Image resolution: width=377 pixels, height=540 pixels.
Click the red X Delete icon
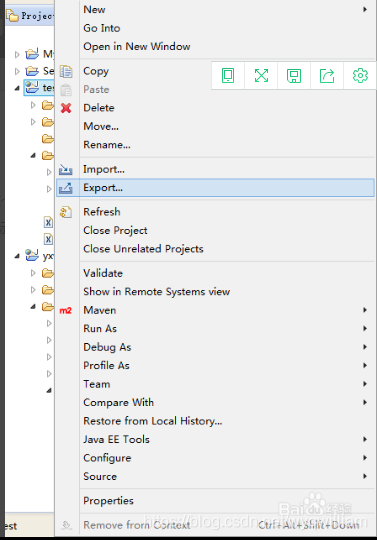tap(66, 108)
